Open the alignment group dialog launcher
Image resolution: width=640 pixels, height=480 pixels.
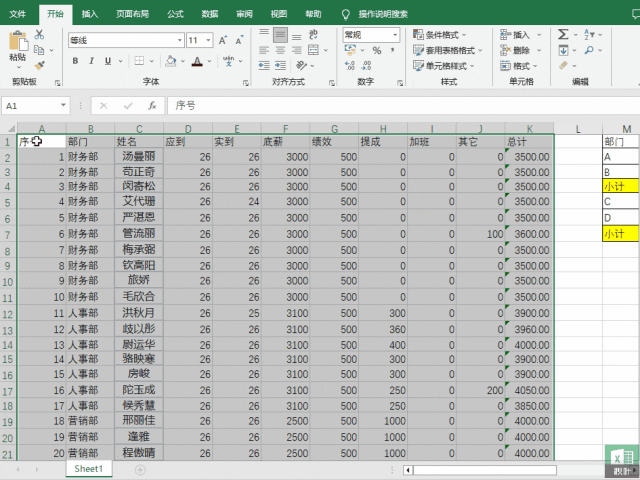[x=332, y=83]
